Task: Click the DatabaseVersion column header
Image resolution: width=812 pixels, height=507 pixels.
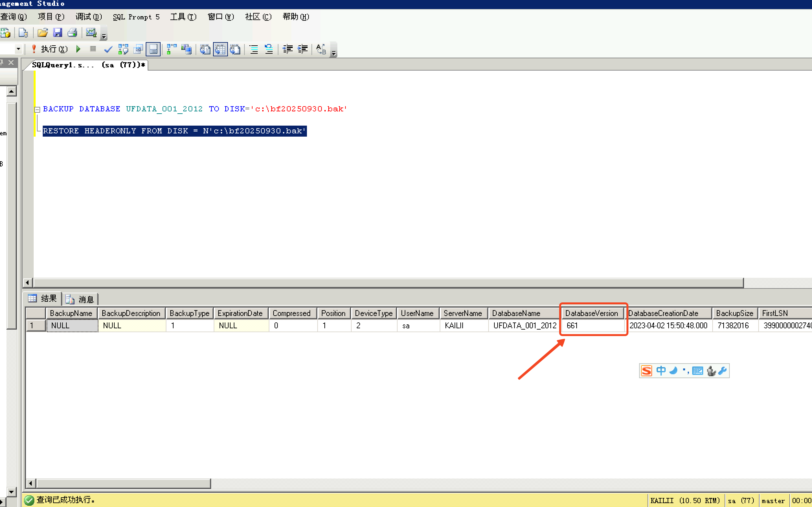Action: click(x=592, y=313)
